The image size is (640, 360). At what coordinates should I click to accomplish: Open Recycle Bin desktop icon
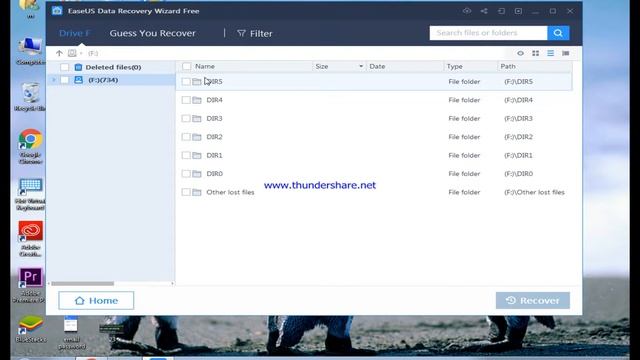point(30,97)
